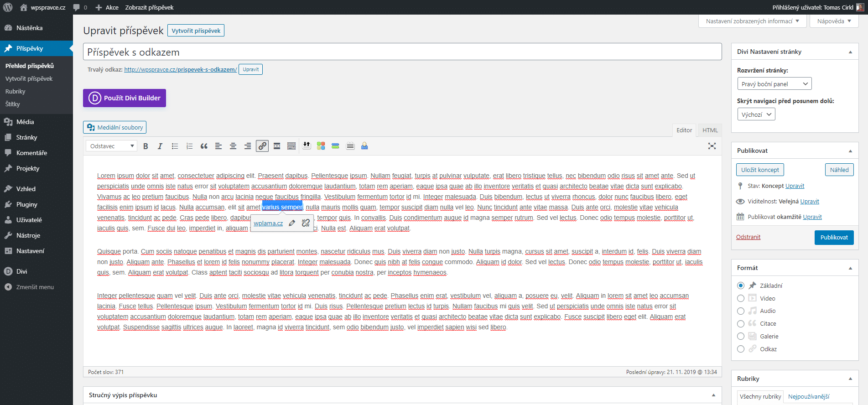Open Zobrazit příspěvek in the admin bar
Viewport: 868px width, 405px height.
coord(149,7)
